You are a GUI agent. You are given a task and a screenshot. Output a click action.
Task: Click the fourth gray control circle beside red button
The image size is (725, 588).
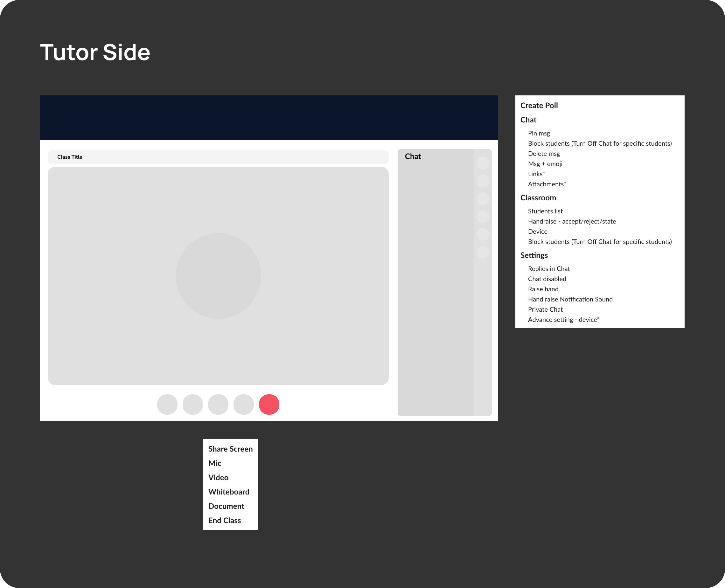click(x=244, y=405)
